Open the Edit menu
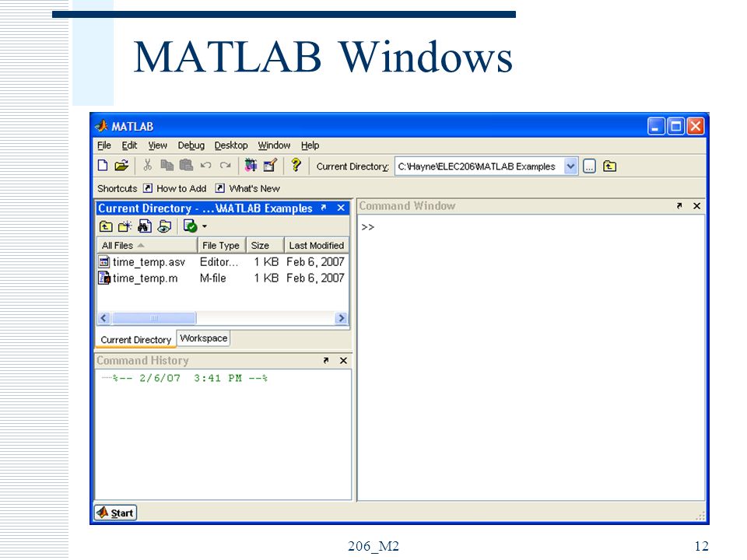This screenshot has height=560, width=747. point(129,145)
